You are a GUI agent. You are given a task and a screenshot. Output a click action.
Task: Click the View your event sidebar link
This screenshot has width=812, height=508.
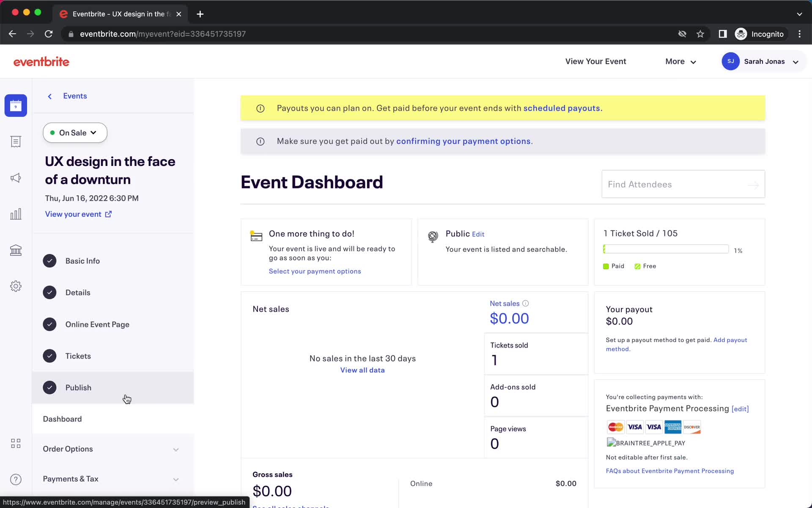pos(73,214)
